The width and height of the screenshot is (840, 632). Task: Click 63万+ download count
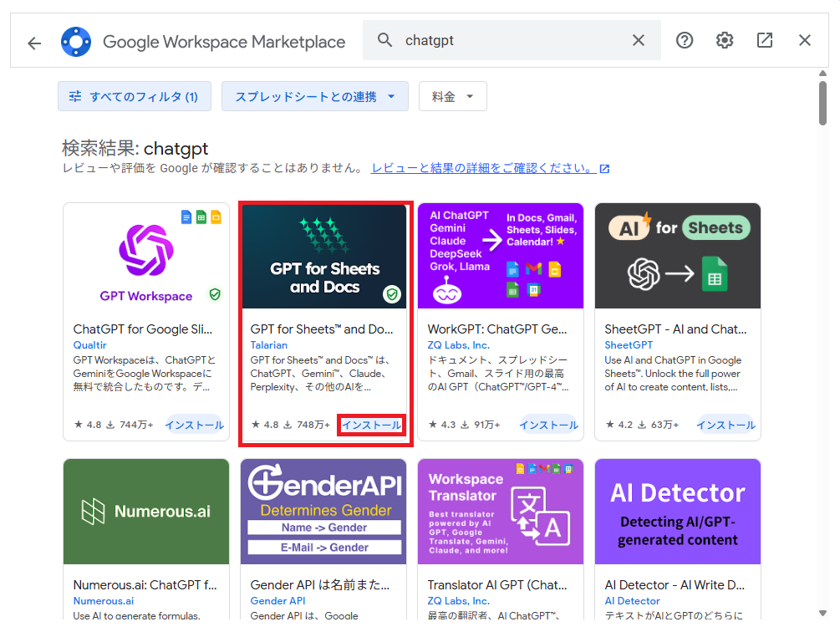pos(664,425)
